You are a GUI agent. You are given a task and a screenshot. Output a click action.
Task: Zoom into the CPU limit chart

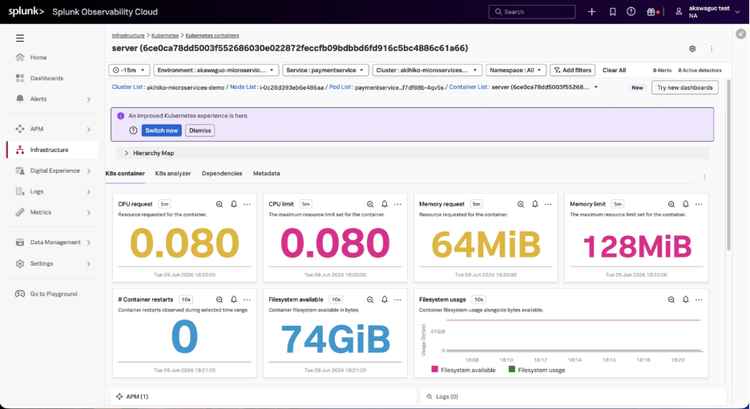click(370, 204)
